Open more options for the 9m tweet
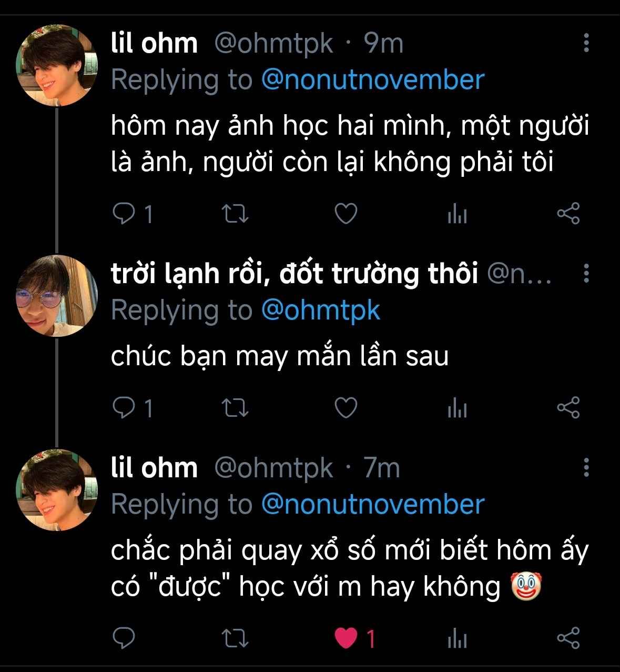This screenshot has width=620, height=672. click(x=586, y=43)
